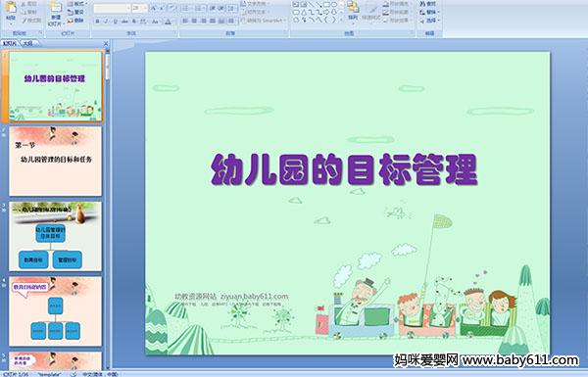Switch to the Outline tab

pyautogui.click(x=28, y=43)
